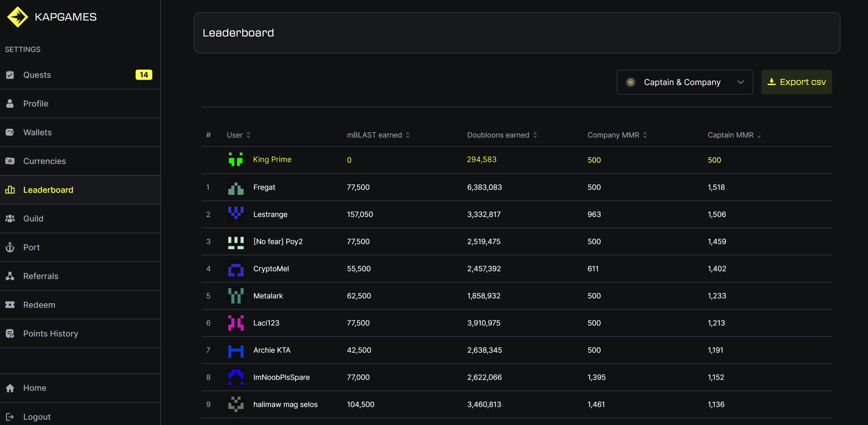868x425 pixels.
Task: Go to Profile settings
Action: [80, 104]
